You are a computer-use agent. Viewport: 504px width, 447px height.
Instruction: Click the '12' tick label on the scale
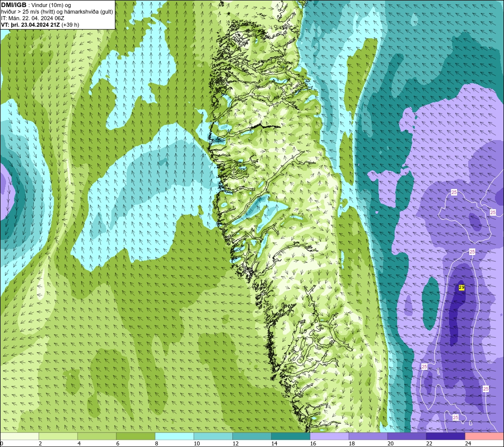tap(235, 443)
